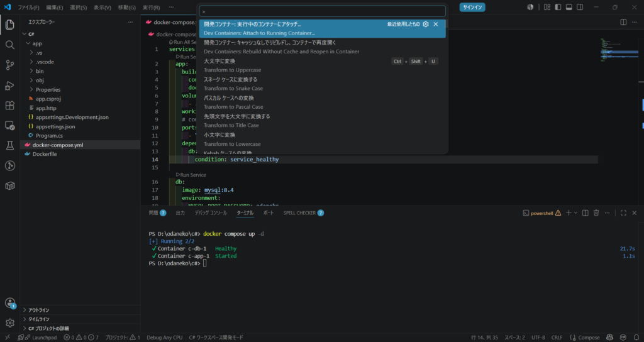This screenshot has width=644, height=342.
Task: Customize layout icon in title bar
Action: 547,7
